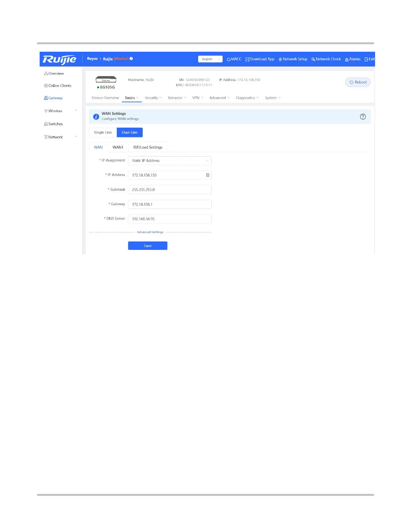Click the Submask input field

tap(170, 190)
